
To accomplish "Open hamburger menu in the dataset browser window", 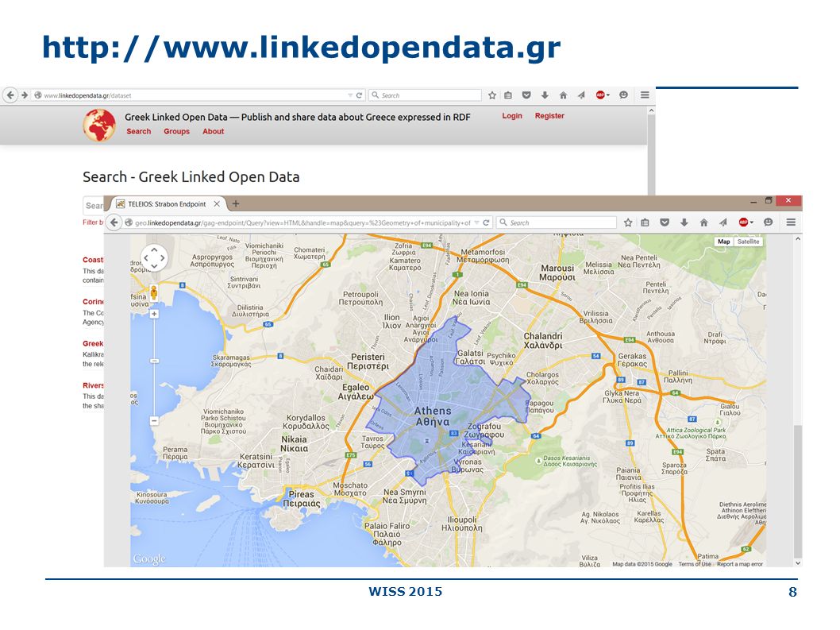I will (x=645, y=95).
